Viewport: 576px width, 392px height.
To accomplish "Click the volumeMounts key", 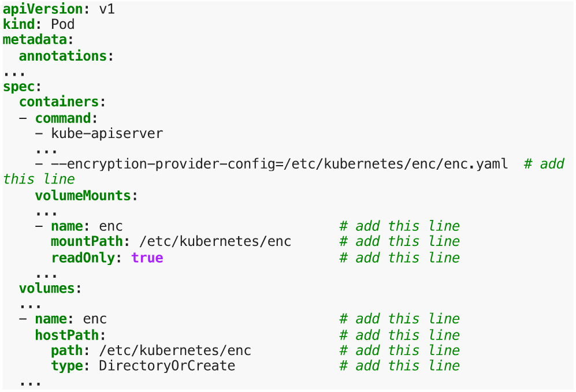I will coord(83,195).
